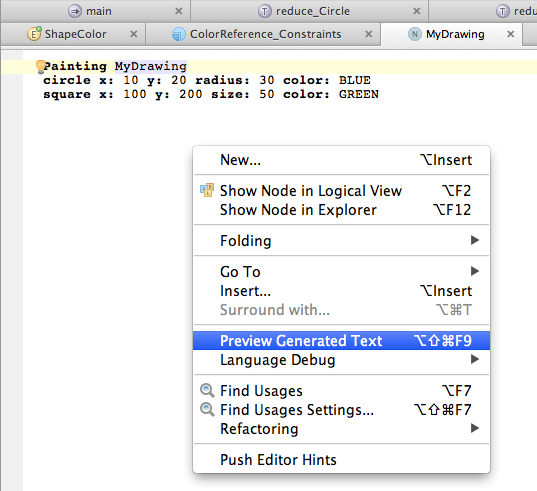Viewport: 537px width, 491px height.
Task: Click the Find Usages Settings magnifier icon
Action: pos(207,410)
